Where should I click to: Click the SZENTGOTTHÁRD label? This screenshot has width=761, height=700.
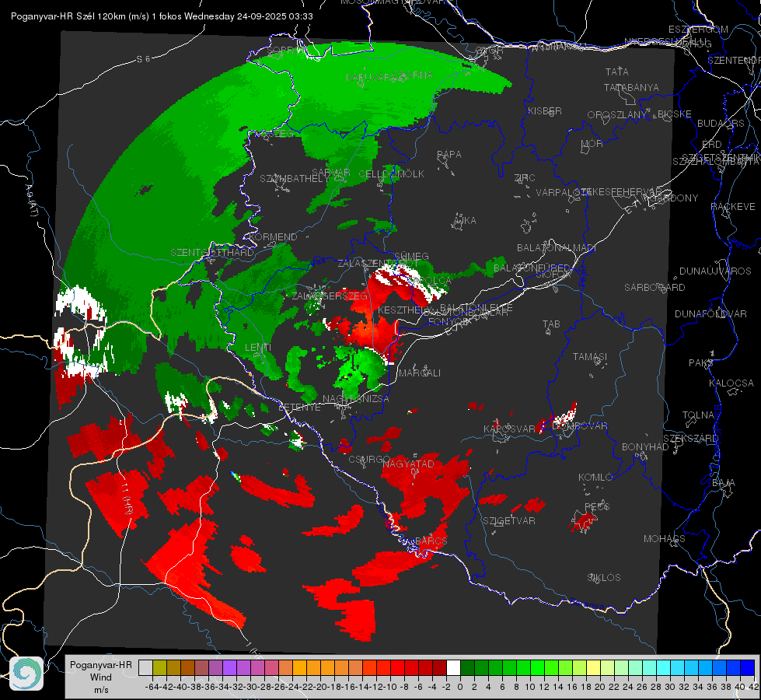coord(212,252)
